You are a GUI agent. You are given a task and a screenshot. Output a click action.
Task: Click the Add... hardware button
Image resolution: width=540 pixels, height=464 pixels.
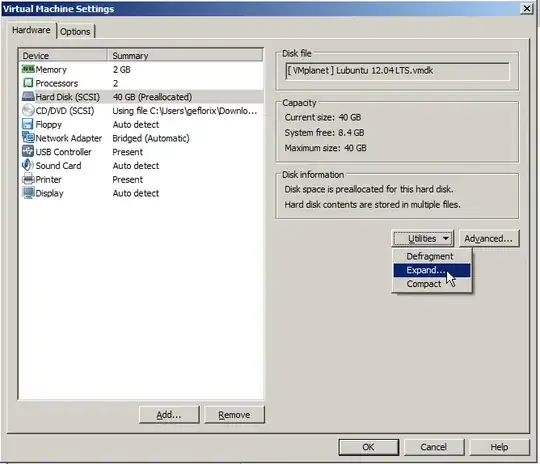point(169,415)
